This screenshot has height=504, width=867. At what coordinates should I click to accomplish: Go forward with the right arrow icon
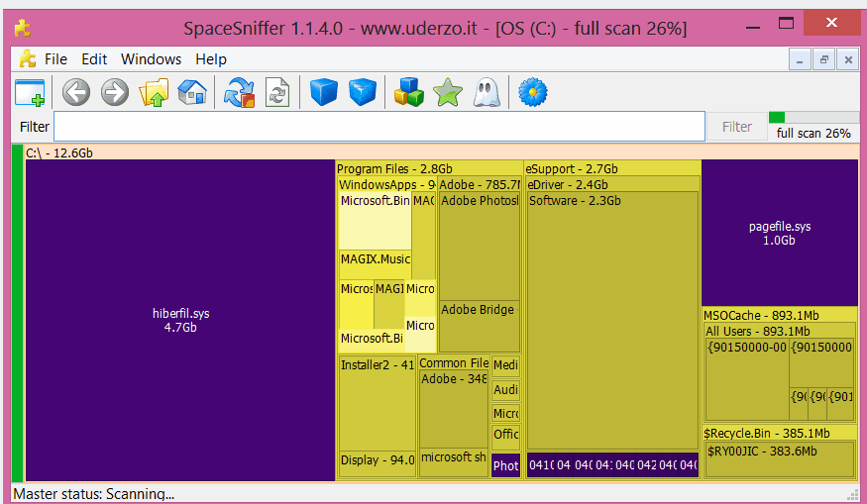[115, 92]
